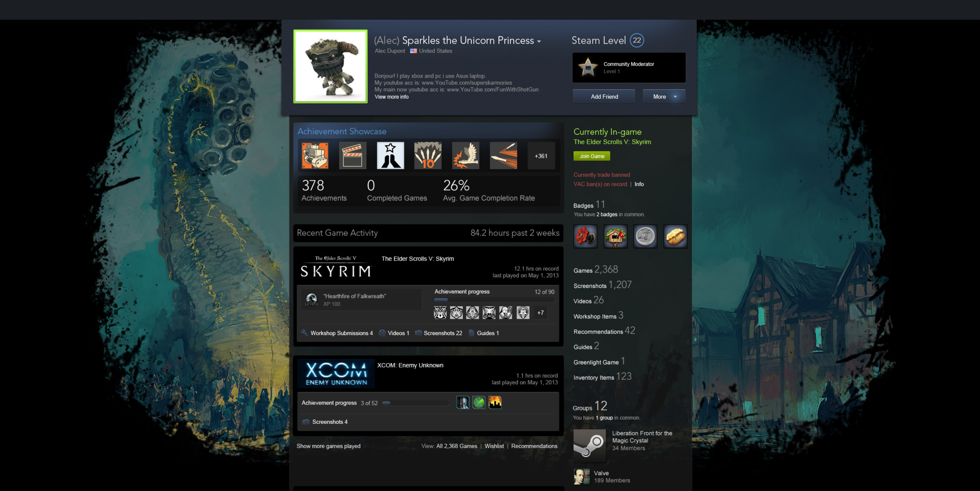The height and width of the screenshot is (491, 980).
Task: Open the profile avatar image
Action: coord(330,66)
